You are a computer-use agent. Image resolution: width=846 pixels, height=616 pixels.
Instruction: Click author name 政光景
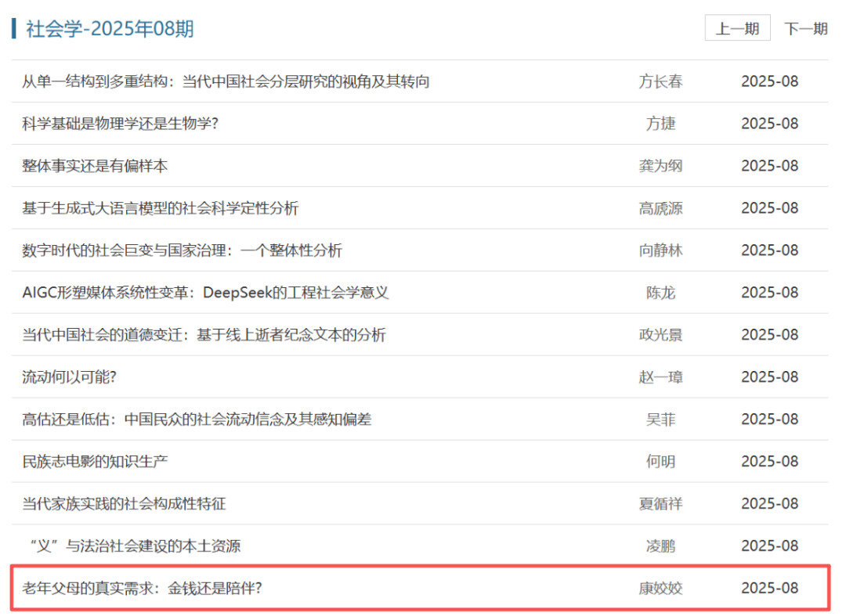pyautogui.click(x=661, y=335)
